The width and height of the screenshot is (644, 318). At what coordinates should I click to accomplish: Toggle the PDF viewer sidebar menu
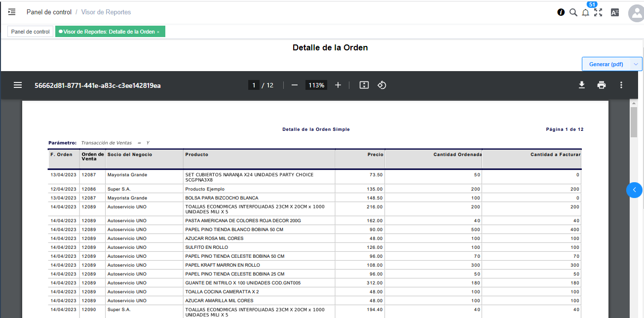18,85
